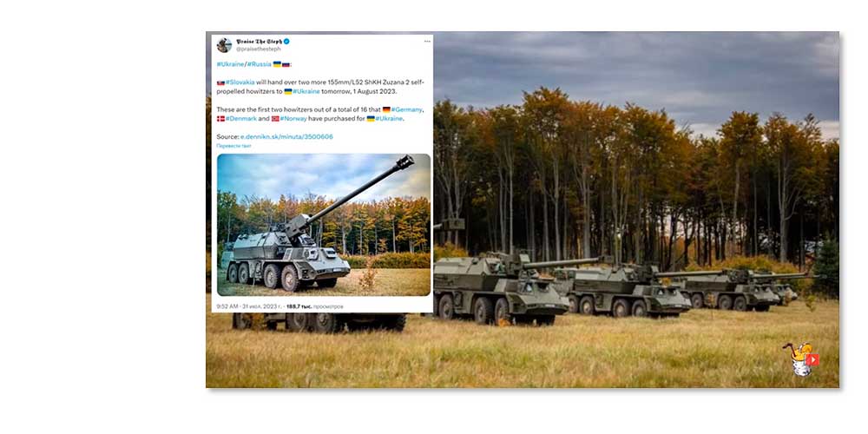Click the red YouTube play icon on watermark
This screenshot has width=868, height=434.
812,360
